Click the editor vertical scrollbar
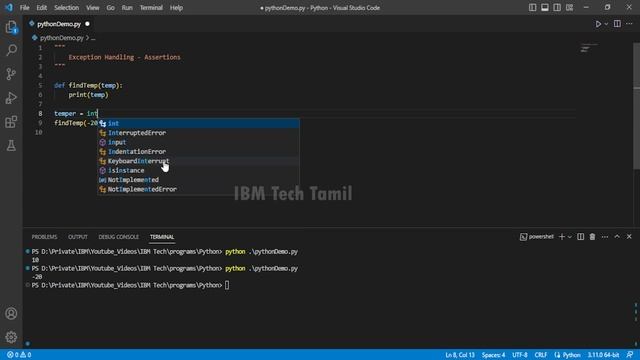 pyautogui.click(x=636, y=105)
